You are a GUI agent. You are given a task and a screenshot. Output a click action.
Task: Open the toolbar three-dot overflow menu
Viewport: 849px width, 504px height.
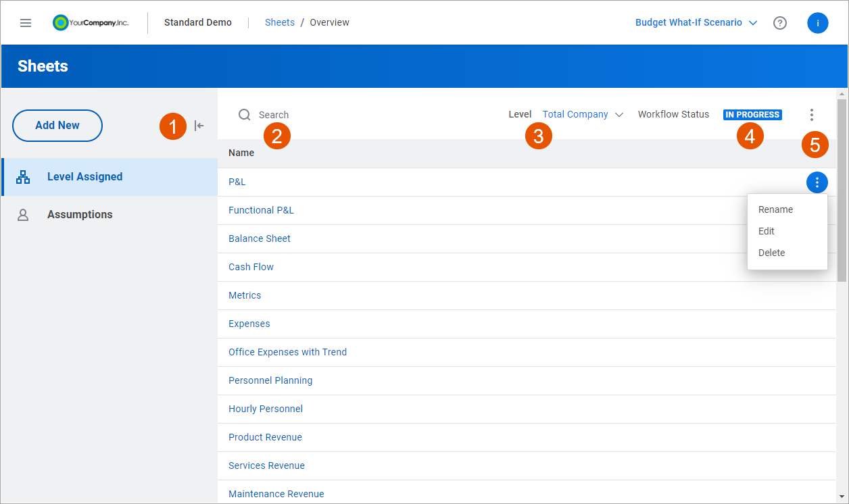812,115
